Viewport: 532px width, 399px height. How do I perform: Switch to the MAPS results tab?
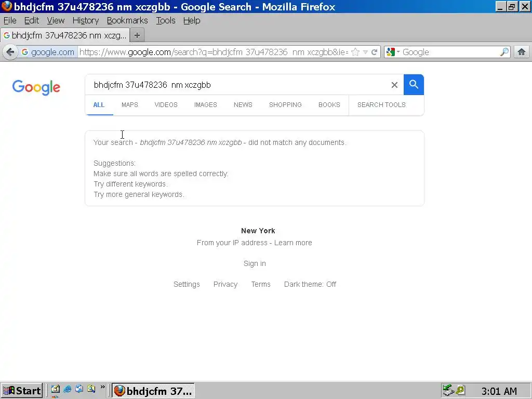pos(129,105)
